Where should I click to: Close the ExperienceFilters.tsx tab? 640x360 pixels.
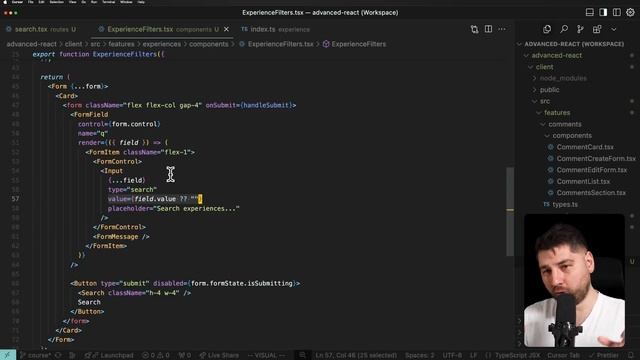226,29
